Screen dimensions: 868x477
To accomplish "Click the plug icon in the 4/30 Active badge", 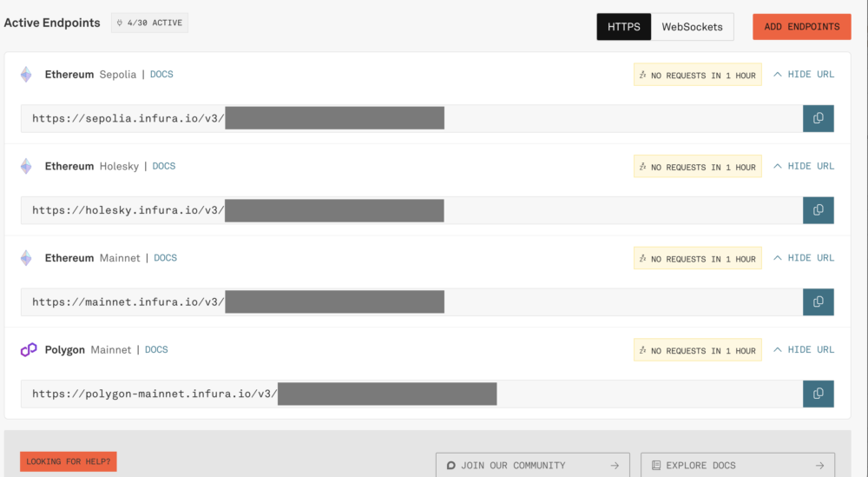I will [x=120, y=23].
